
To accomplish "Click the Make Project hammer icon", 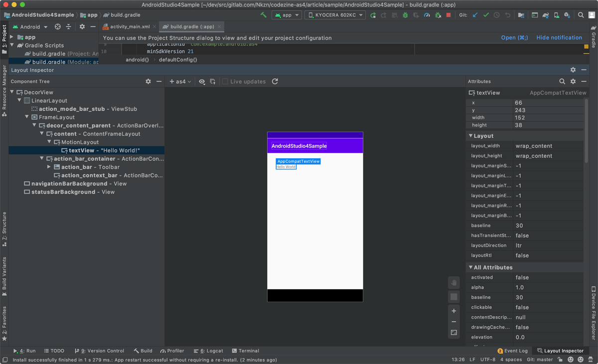I will click(x=264, y=15).
